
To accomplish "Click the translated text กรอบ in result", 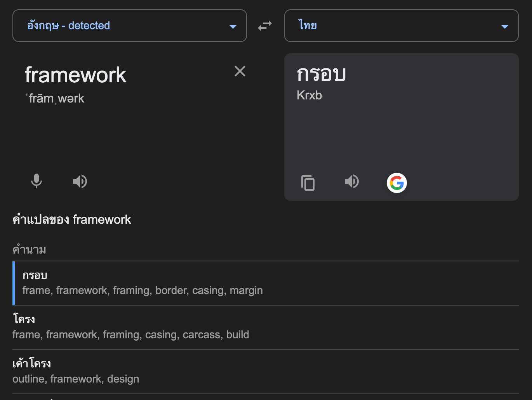I will (321, 74).
